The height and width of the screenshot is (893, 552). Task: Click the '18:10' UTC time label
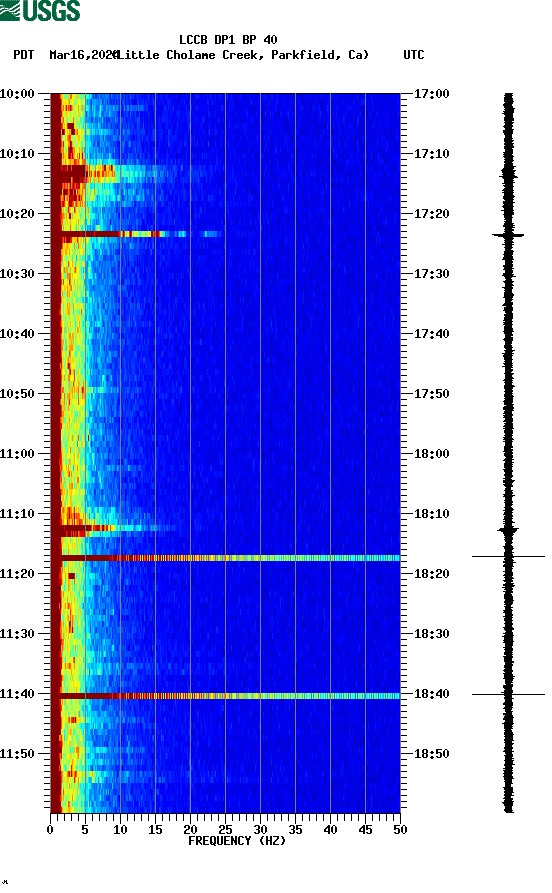[431, 514]
